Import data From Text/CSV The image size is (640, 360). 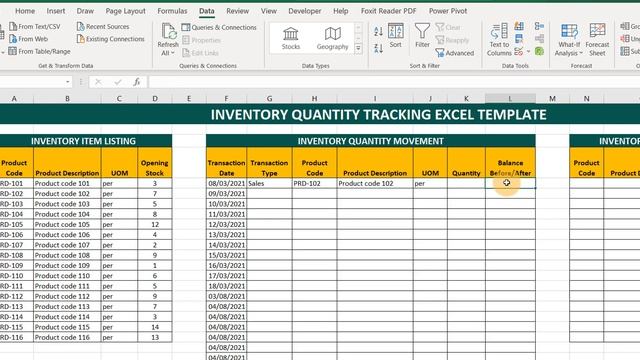click(34, 27)
